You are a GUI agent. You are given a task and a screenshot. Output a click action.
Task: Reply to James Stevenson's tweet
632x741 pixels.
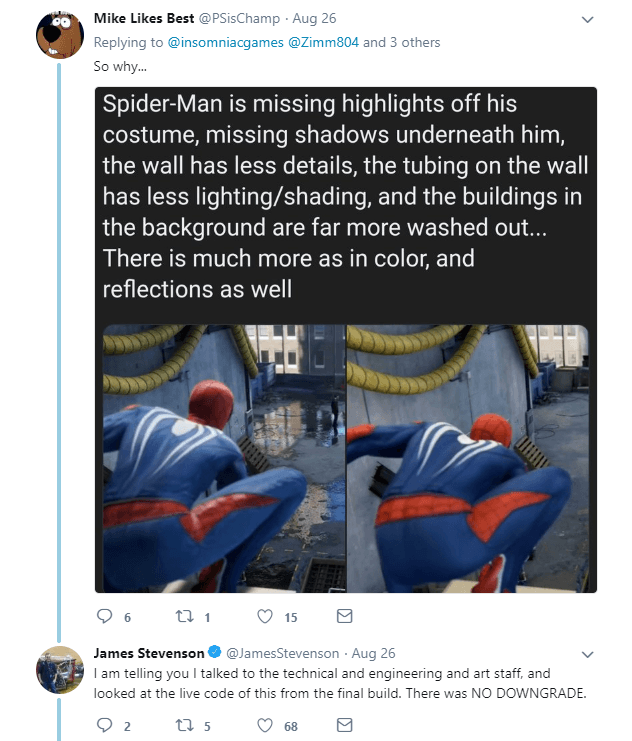coord(103,726)
